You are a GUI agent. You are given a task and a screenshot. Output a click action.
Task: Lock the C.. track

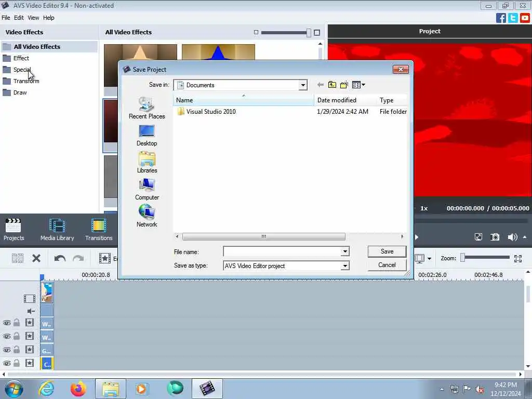coord(17,363)
